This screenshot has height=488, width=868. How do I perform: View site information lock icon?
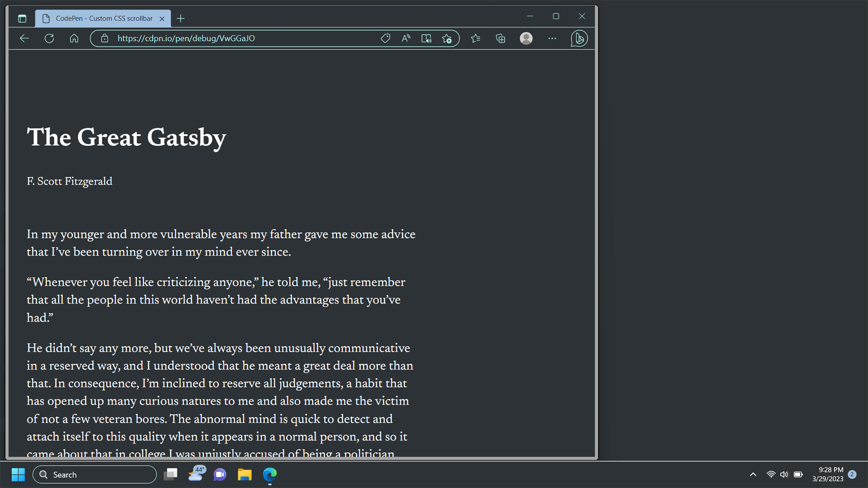tap(105, 38)
